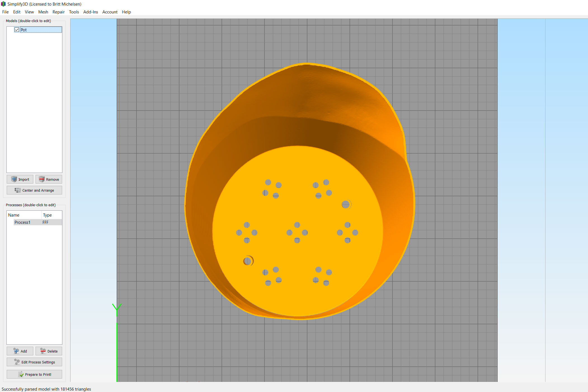Open the Tools menu
The height and width of the screenshot is (392, 588).
tap(74, 12)
